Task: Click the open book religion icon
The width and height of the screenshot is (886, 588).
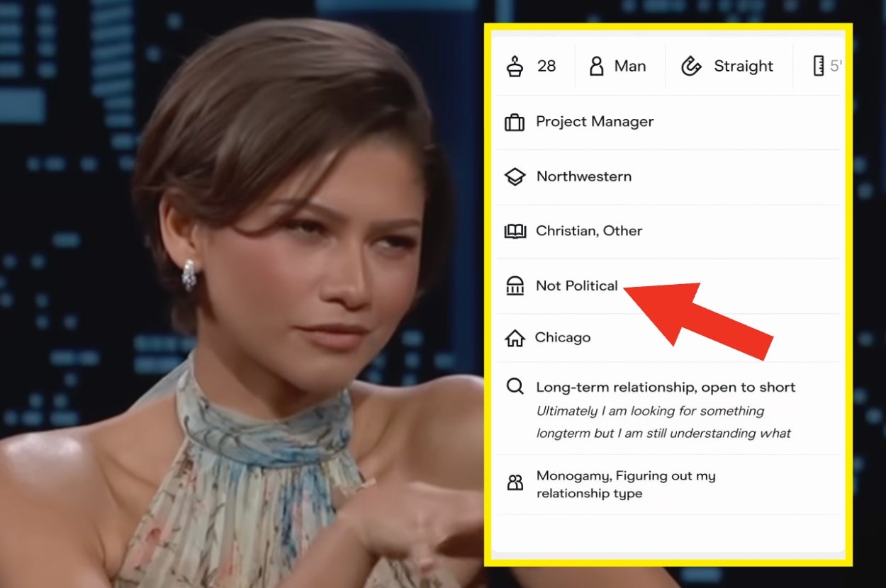Action: click(515, 232)
